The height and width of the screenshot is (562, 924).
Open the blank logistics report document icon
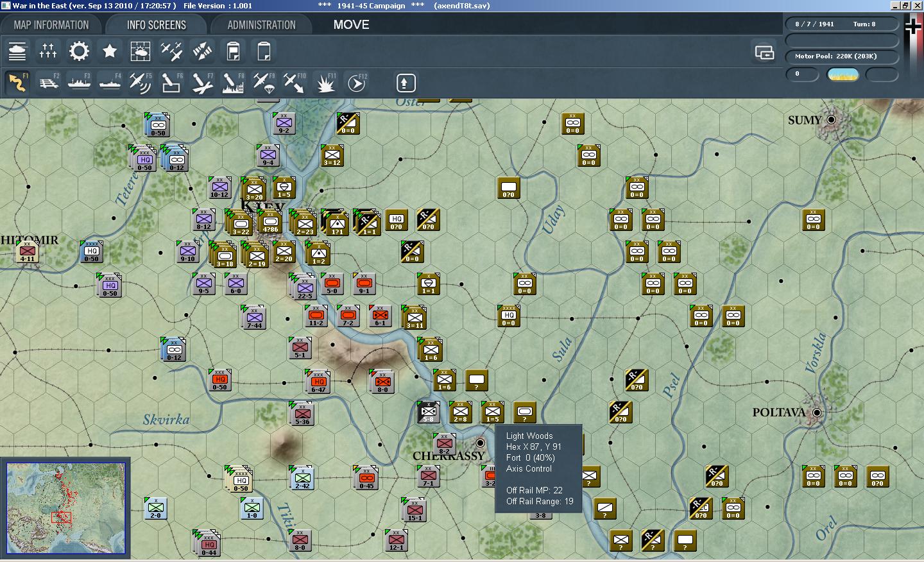pos(264,51)
